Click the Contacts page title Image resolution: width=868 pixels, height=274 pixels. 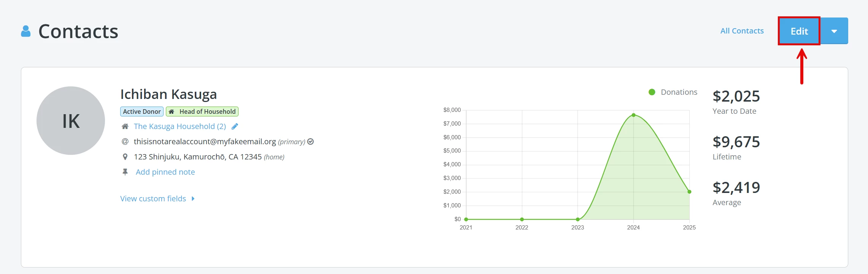coord(78,31)
